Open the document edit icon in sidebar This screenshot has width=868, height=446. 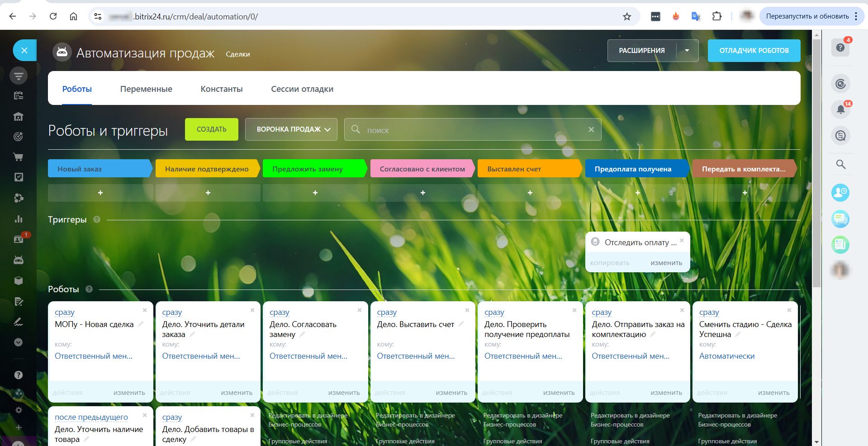19,301
